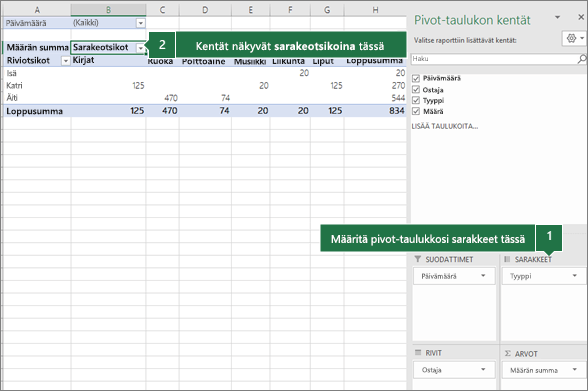Click LISÄÄ TAULUKOITA link
This screenshot has height=391, width=588.
(445, 126)
